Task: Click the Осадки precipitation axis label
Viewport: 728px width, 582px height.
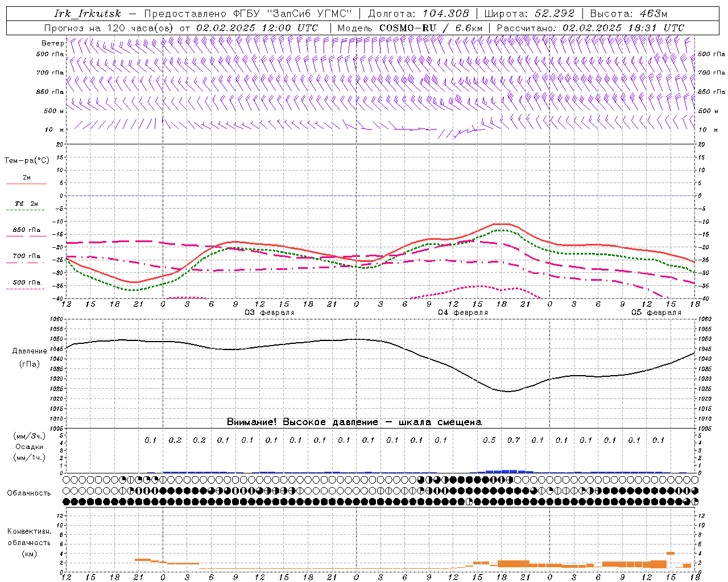Action: pyautogui.click(x=30, y=447)
